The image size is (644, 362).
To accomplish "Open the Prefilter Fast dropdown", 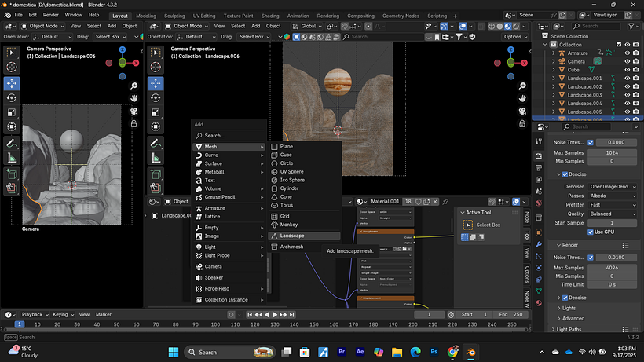I will pyautogui.click(x=613, y=204).
